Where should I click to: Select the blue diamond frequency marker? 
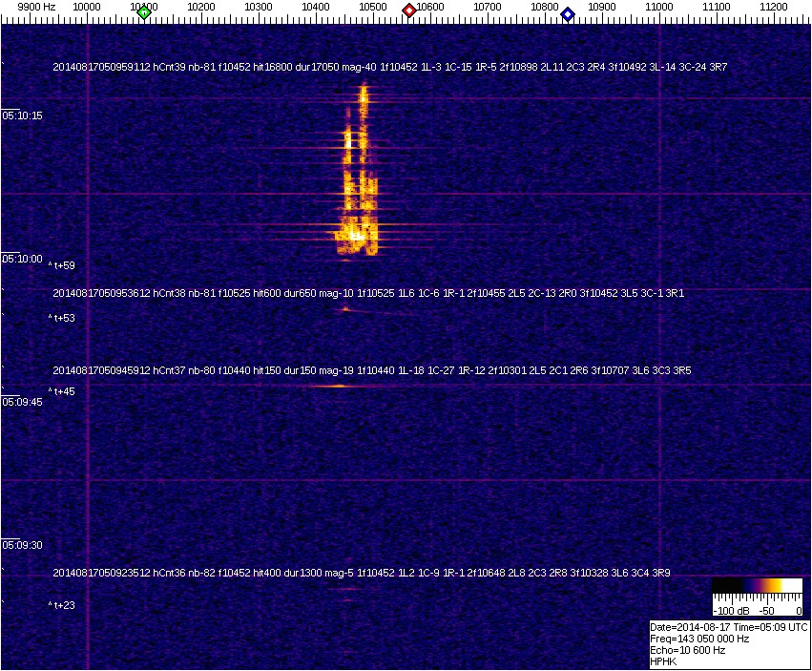click(x=568, y=13)
